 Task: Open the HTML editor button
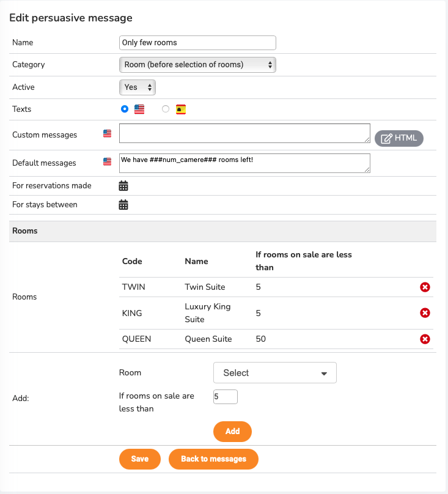pos(399,138)
